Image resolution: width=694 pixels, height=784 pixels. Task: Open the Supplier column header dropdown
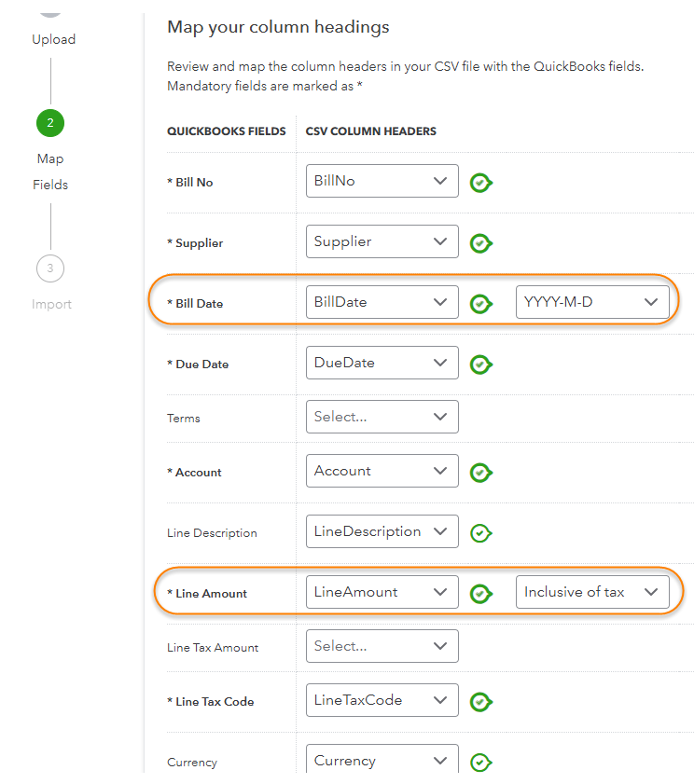pyautogui.click(x=382, y=241)
